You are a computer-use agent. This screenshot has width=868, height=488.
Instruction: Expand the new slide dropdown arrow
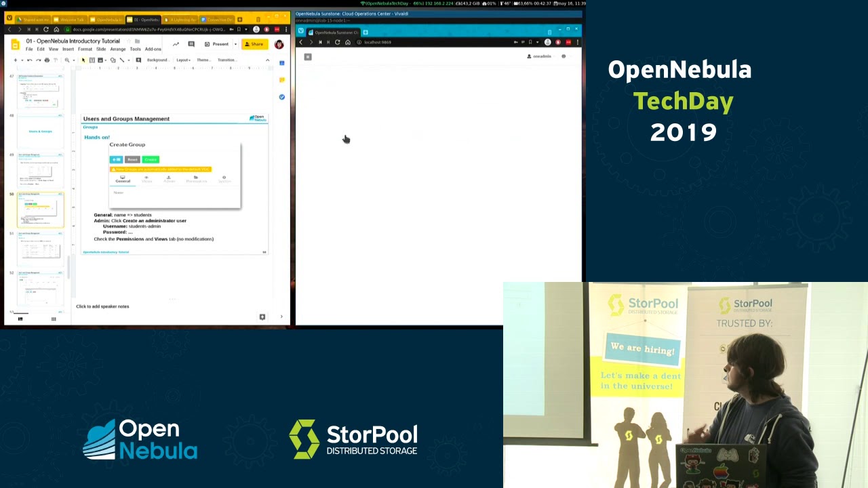(x=21, y=60)
